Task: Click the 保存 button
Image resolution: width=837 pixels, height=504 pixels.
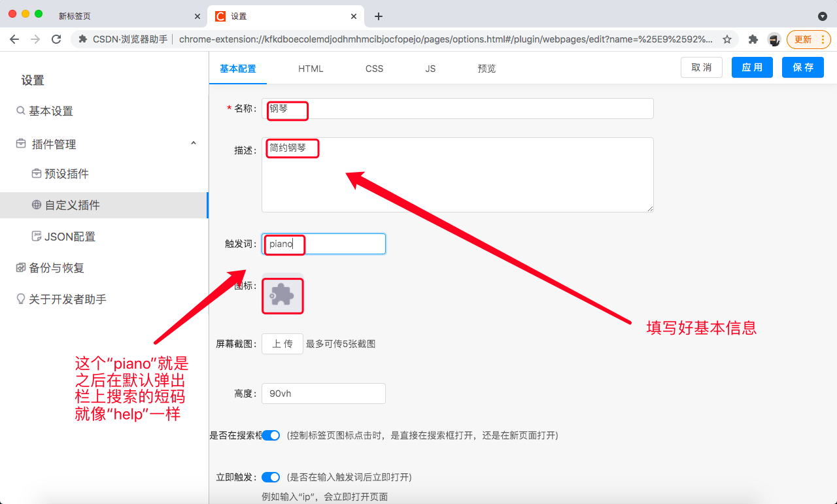Action: (x=803, y=67)
